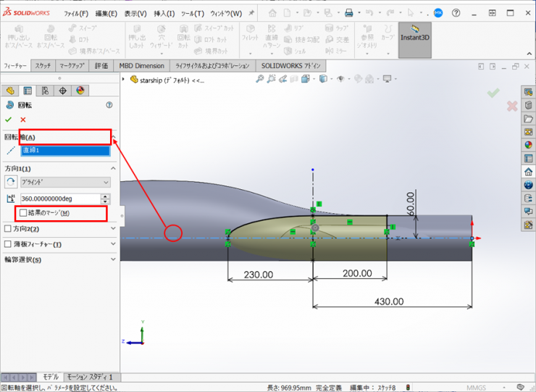Screen dimensions: 536x392
Task: Click the print icon in title toolbar
Action: [x=348, y=13]
